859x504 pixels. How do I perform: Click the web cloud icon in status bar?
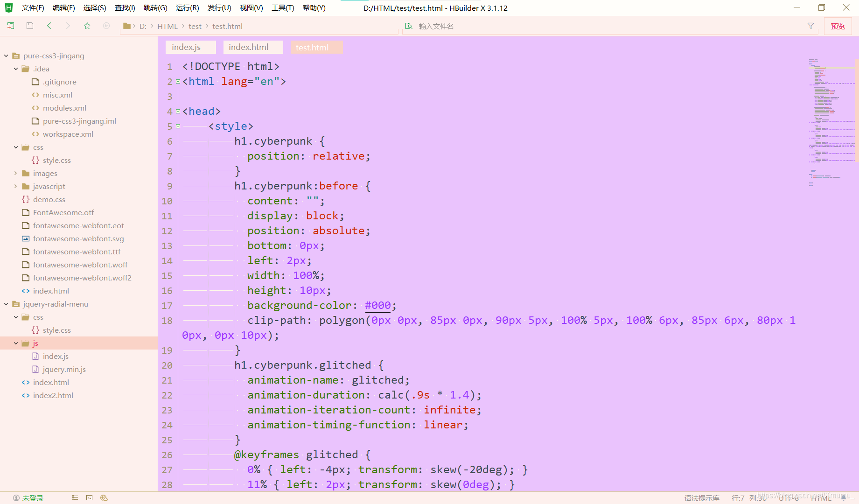[x=104, y=498]
